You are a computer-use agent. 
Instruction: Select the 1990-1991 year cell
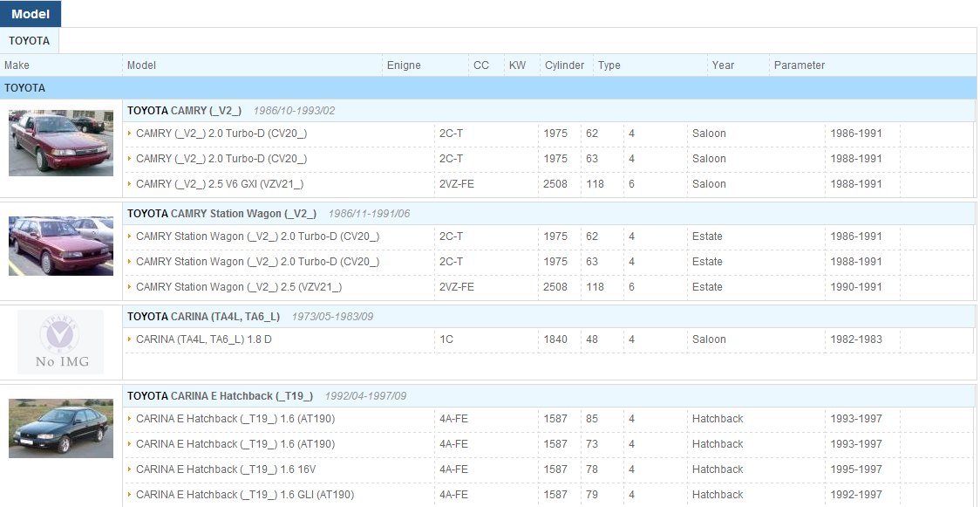(x=856, y=287)
